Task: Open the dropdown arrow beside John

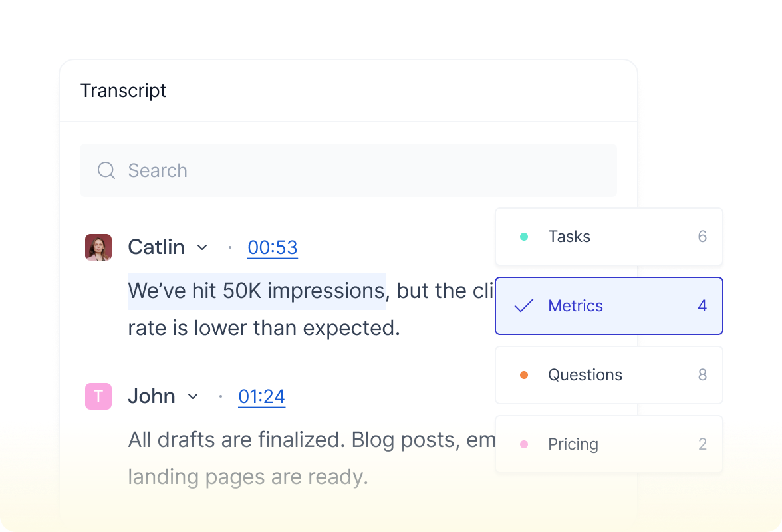Action: [193, 396]
